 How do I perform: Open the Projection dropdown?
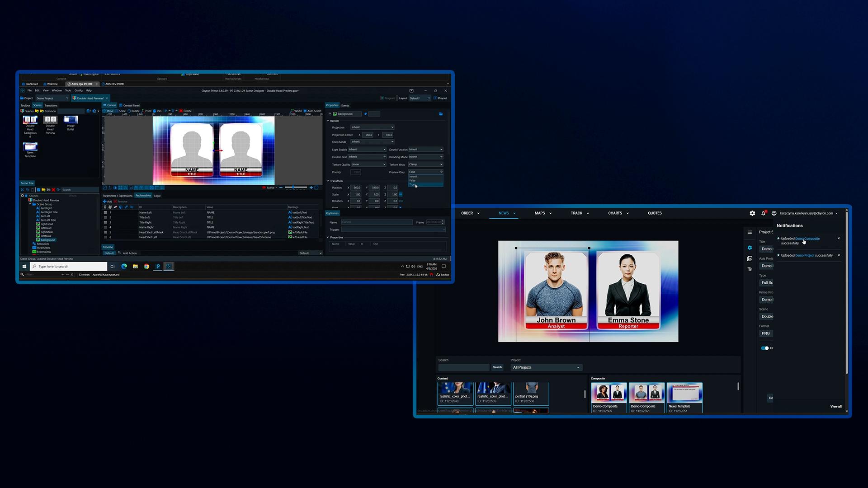coord(373,127)
